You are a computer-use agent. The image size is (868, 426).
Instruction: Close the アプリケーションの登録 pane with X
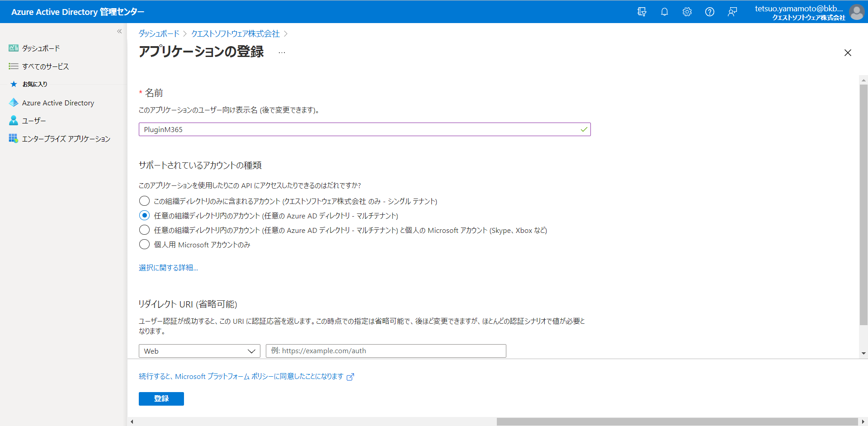848,53
